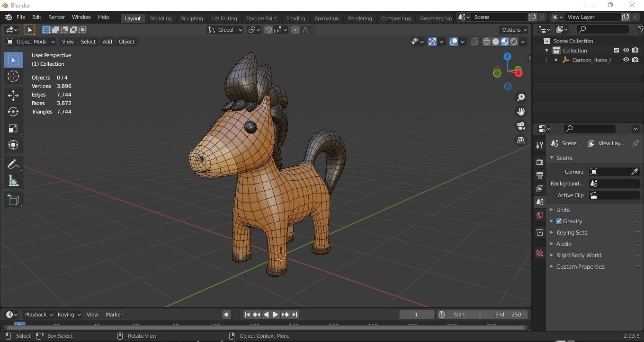Disable Cartoon_Horse in renders camera icon
Image resolution: width=644 pixels, height=342 pixels.
pyautogui.click(x=635, y=60)
